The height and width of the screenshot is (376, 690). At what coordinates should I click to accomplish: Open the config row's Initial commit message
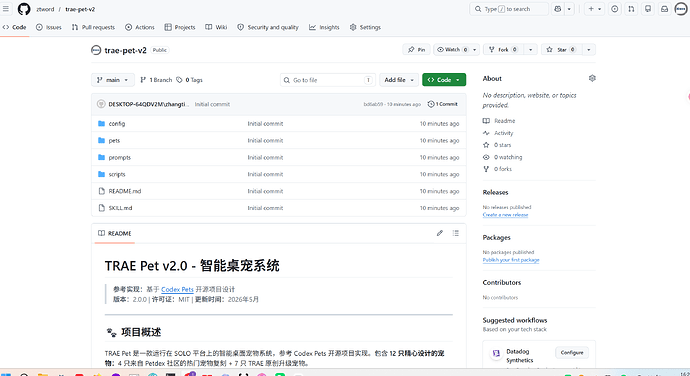[265, 124]
